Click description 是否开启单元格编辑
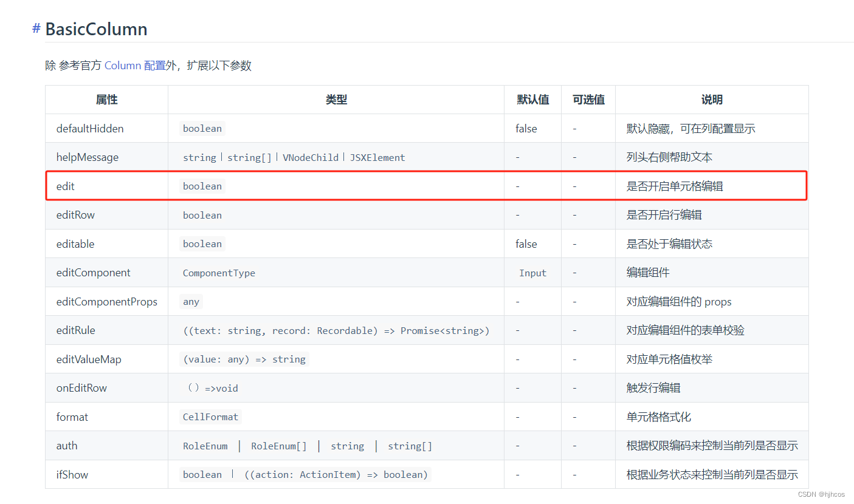 pos(675,186)
